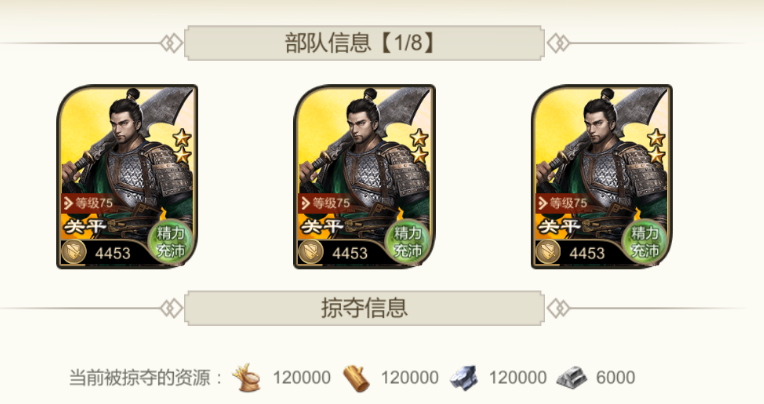
Task: Select the middle 关平 general card
Action: (x=364, y=176)
